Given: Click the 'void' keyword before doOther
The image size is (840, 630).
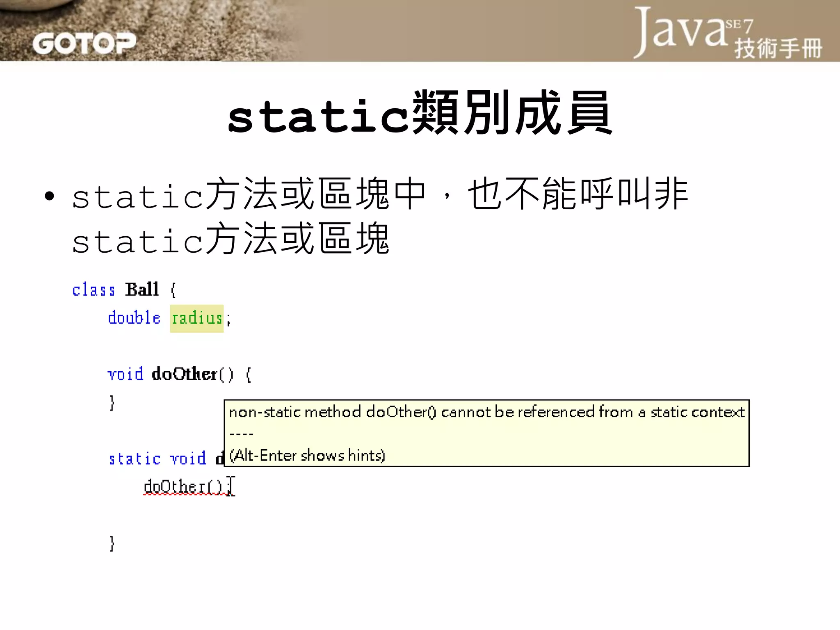Looking at the screenshot, I should tap(126, 374).
